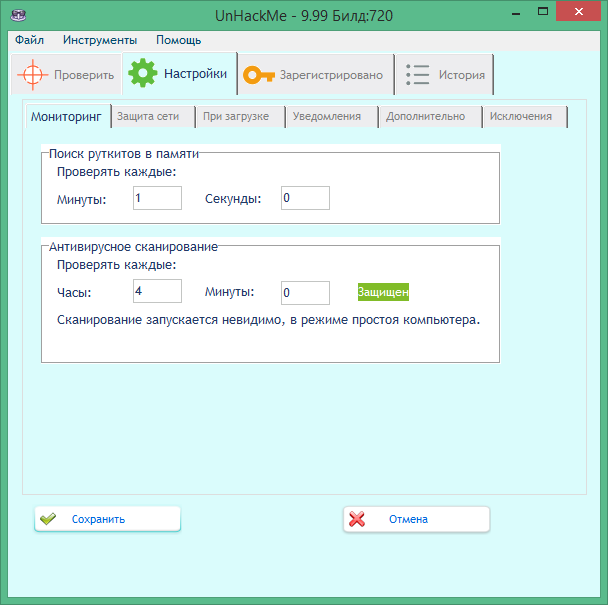Select the Настройки tab label
This screenshot has height=605, width=608.
(195, 74)
